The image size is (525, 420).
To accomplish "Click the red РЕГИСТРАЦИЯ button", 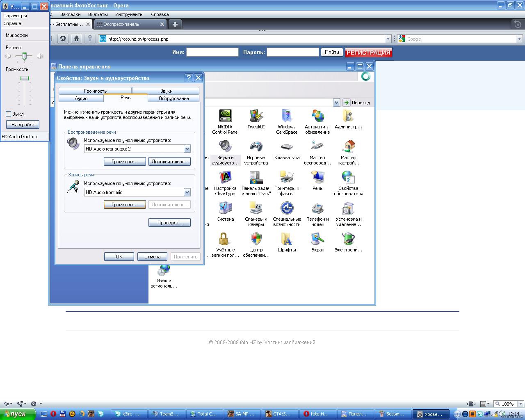I will (x=368, y=52).
